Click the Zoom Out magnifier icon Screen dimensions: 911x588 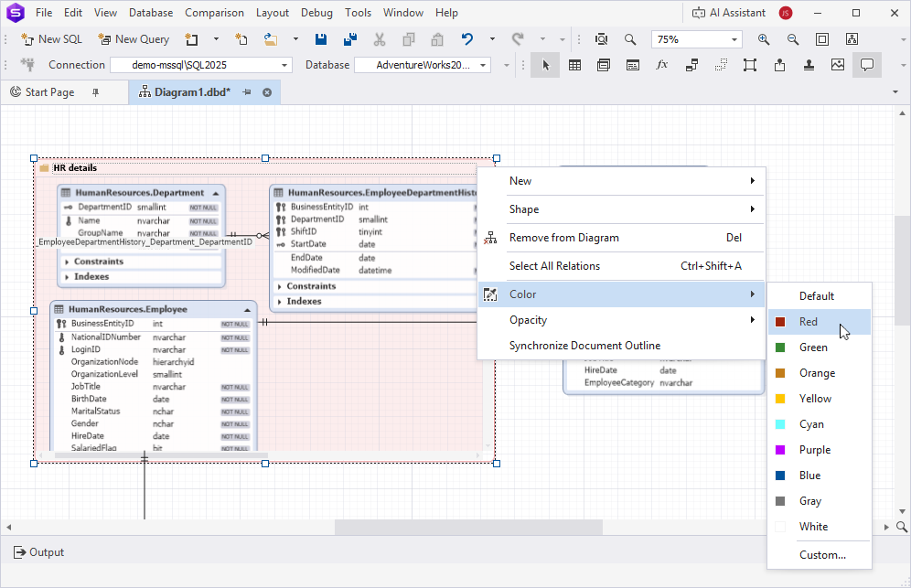(x=793, y=39)
